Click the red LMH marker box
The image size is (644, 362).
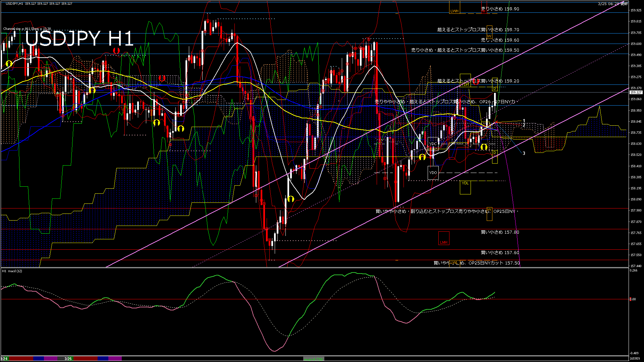pos(444,238)
